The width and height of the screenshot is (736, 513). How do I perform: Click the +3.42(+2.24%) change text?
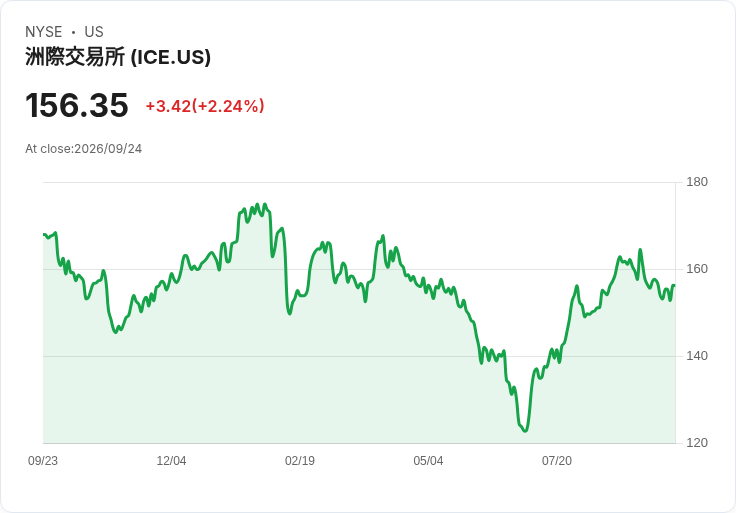(x=205, y=106)
